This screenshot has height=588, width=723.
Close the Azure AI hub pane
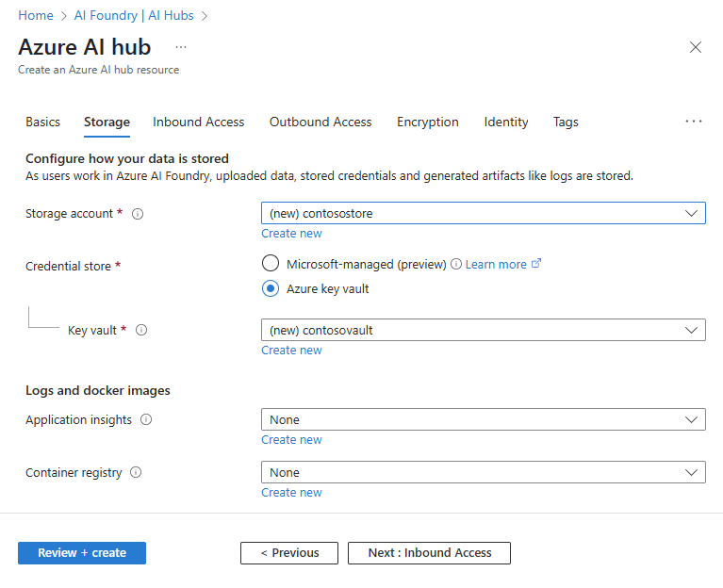click(x=696, y=47)
